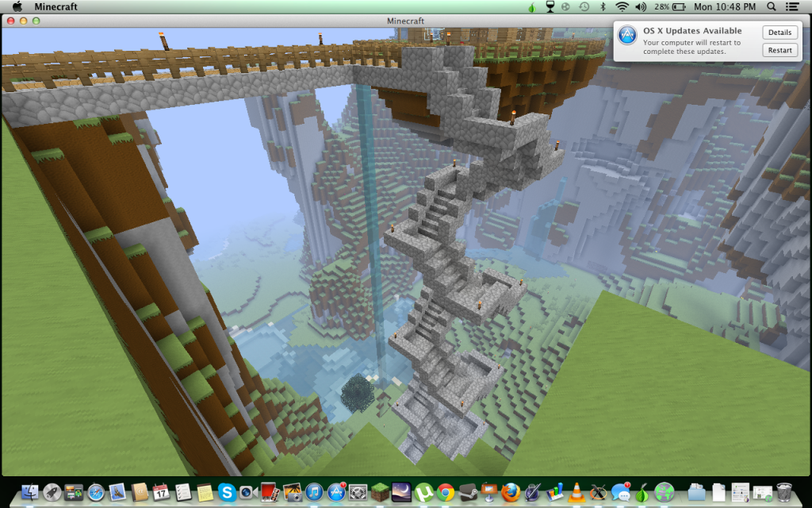
Task: Open the Wi-Fi status menu
Action: 622,6
